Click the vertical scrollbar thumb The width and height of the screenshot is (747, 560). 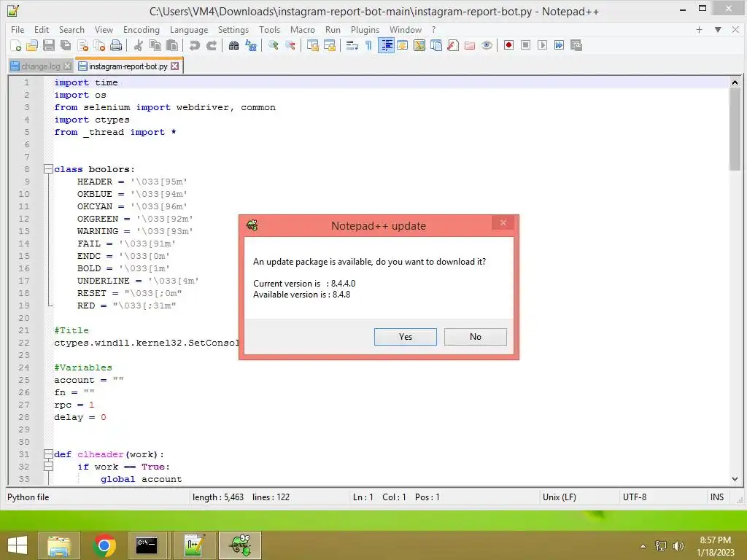click(735, 129)
